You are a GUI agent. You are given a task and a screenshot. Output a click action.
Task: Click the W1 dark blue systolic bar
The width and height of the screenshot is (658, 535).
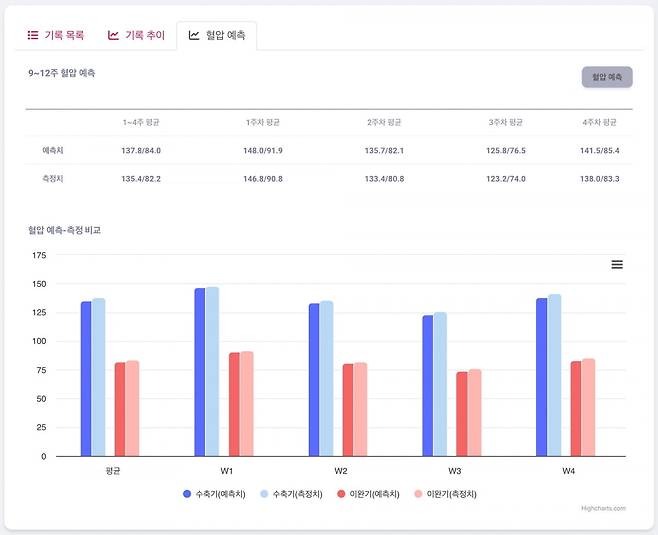(x=200, y=372)
